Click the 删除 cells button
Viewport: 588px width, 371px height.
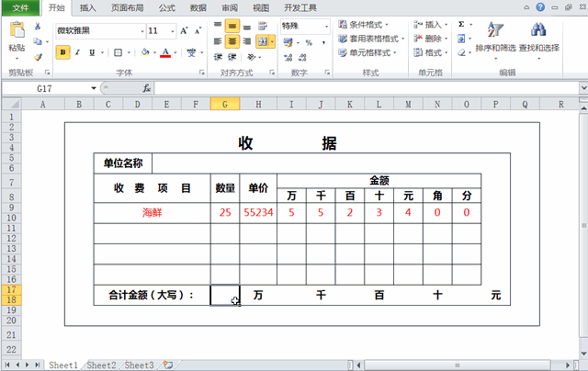431,39
